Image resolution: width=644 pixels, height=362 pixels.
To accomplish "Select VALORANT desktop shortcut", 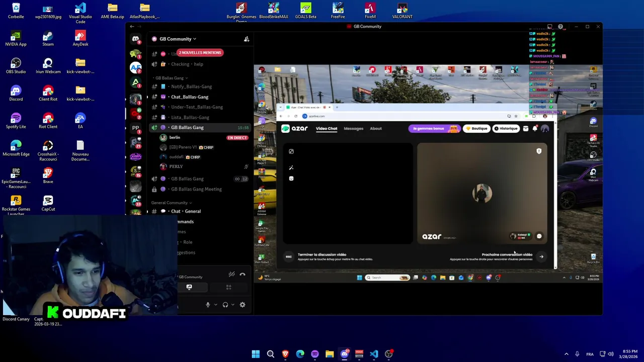I will click(x=402, y=11).
